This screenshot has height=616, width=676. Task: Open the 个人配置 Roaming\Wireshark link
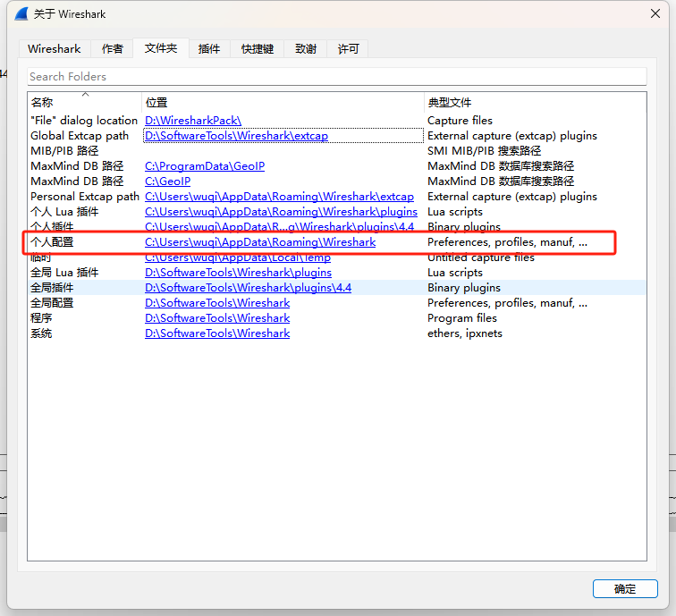[260, 242]
